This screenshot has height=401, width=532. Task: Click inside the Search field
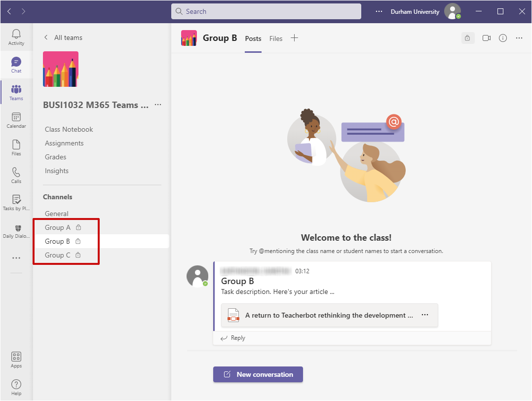(x=266, y=11)
